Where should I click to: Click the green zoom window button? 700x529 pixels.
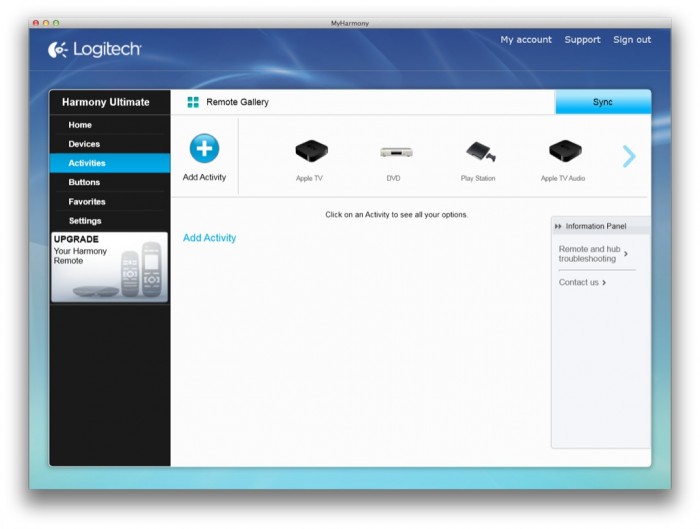[x=56, y=23]
